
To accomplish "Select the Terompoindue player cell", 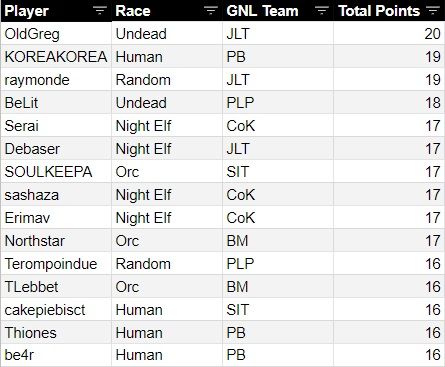I will pyautogui.click(x=56, y=264).
